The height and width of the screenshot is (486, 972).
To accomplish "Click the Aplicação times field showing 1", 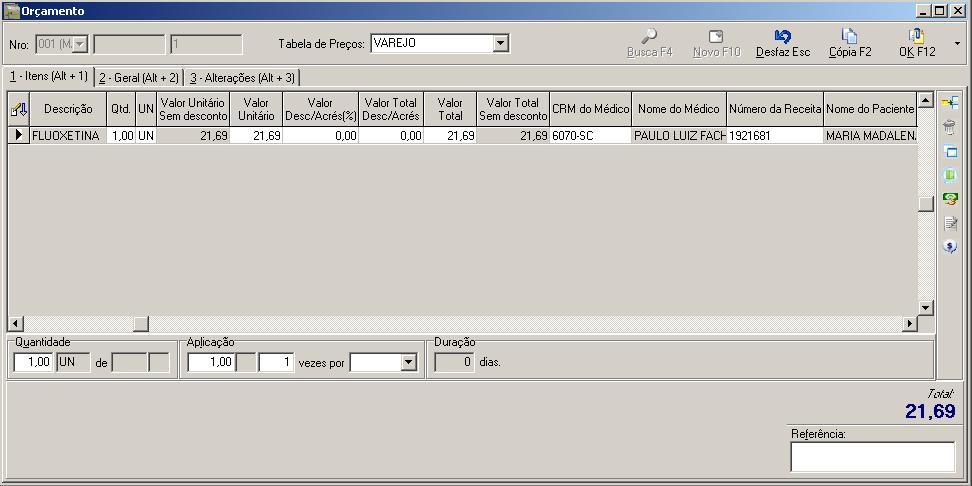I will coord(276,363).
